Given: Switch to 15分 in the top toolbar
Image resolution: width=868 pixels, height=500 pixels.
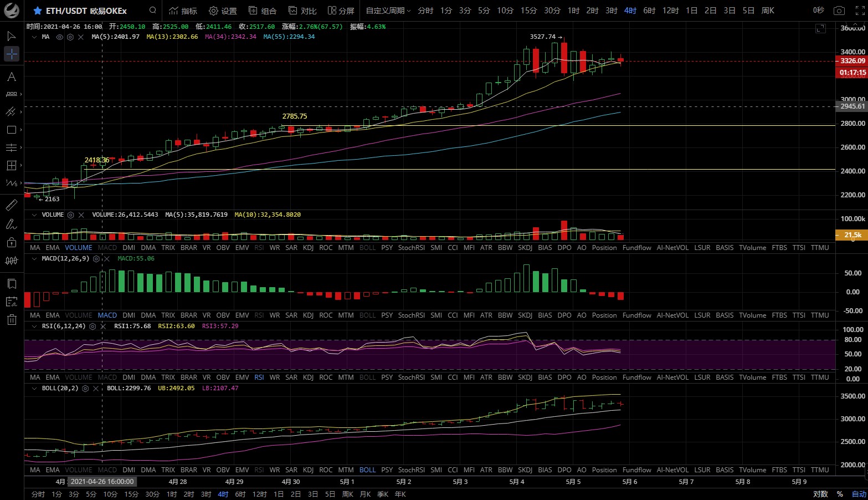Looking at the screenshot, I should point(528,11).
